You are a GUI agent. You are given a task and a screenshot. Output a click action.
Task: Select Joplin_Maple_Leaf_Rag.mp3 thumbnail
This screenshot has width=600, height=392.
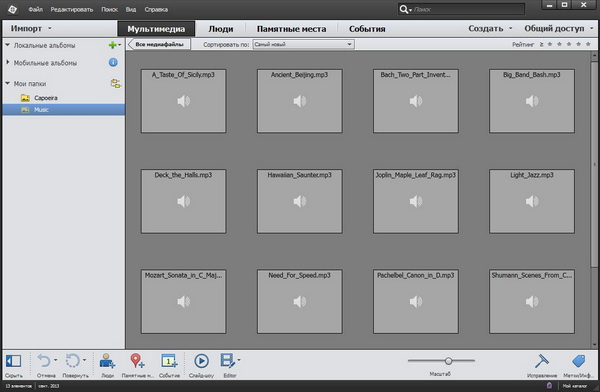pos(416,201)
